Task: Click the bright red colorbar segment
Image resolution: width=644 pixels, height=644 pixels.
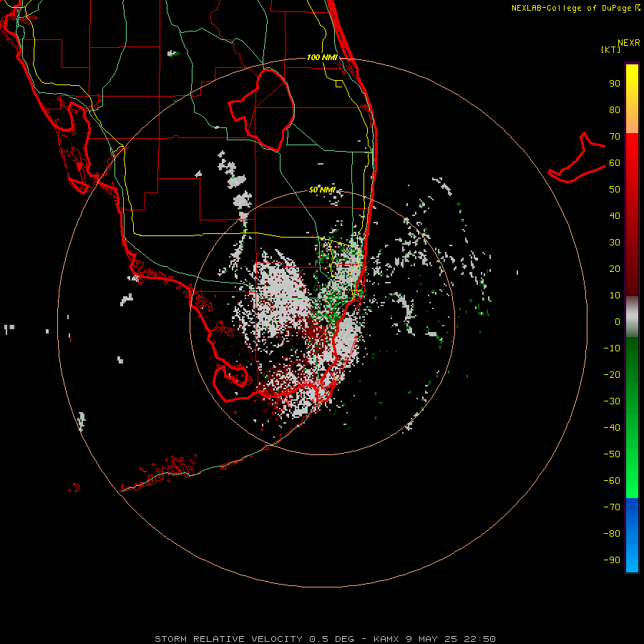Action: [x=632, y=215]
